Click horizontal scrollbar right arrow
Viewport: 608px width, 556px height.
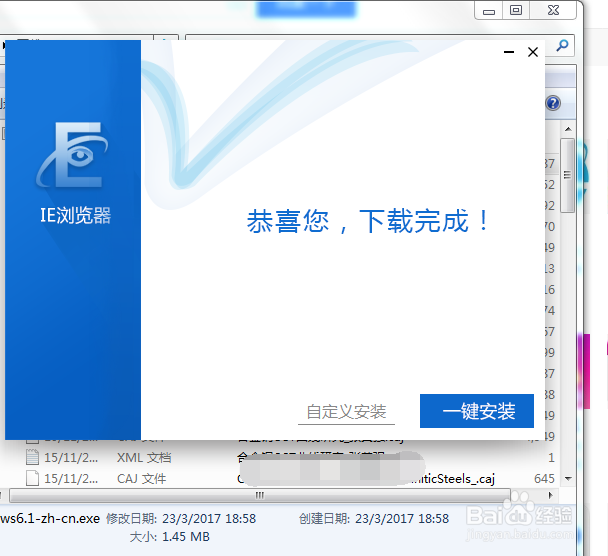551,495
